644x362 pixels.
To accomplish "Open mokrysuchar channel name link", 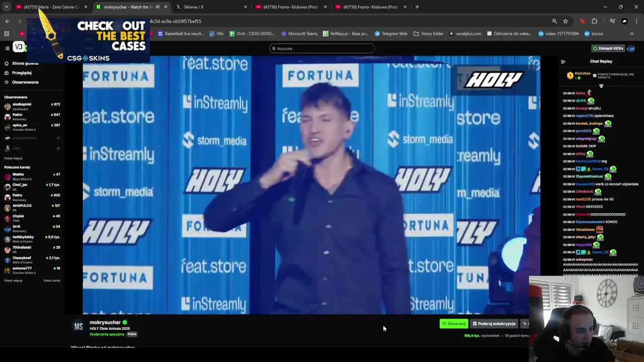I will (105, 322).
